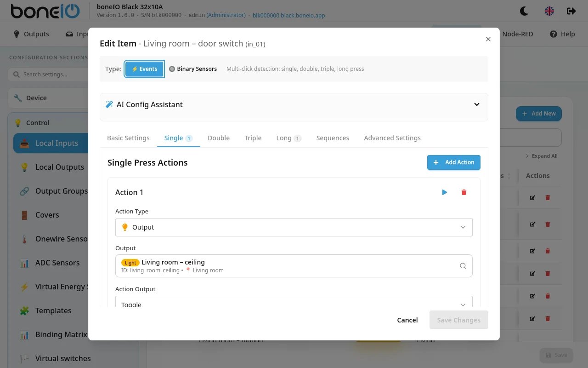Open the Long press tab
The width and height of the screenshot is (588, 368).
pos(288,138)
